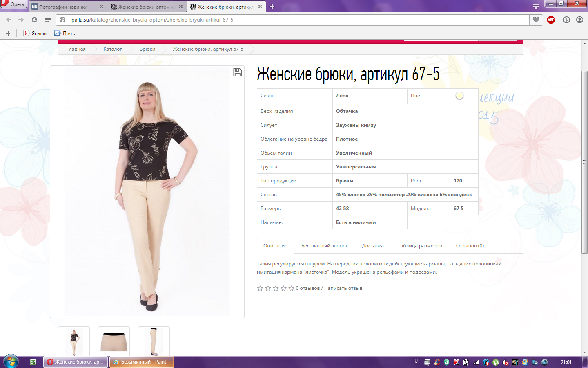The image size is (588, 368).
Task: Go forward with the forward arrow
Action: [21, 20]
